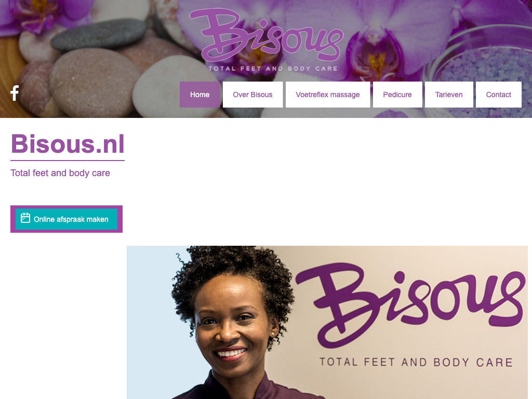Click the Total feet and body care subtitle
This screenshot has width=532, height=399.
tap(60, 173)
